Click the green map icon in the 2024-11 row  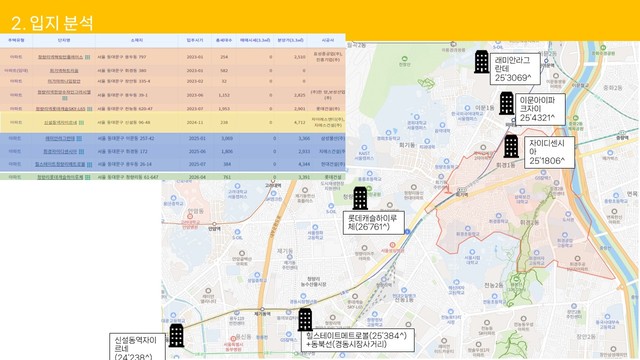tap(81, 122)
